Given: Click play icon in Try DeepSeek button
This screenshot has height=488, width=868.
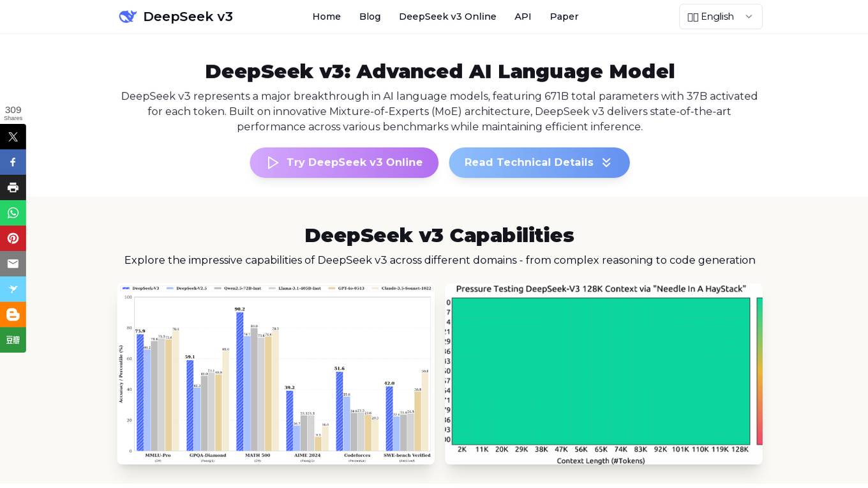Looking at the screenshot, I should click(273, 163).
